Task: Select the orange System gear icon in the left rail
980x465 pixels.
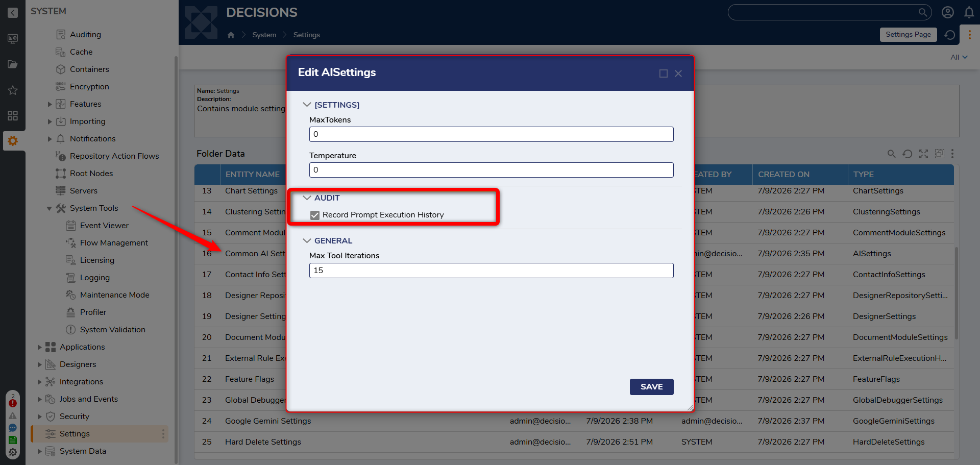Action: tap(13, 141)
